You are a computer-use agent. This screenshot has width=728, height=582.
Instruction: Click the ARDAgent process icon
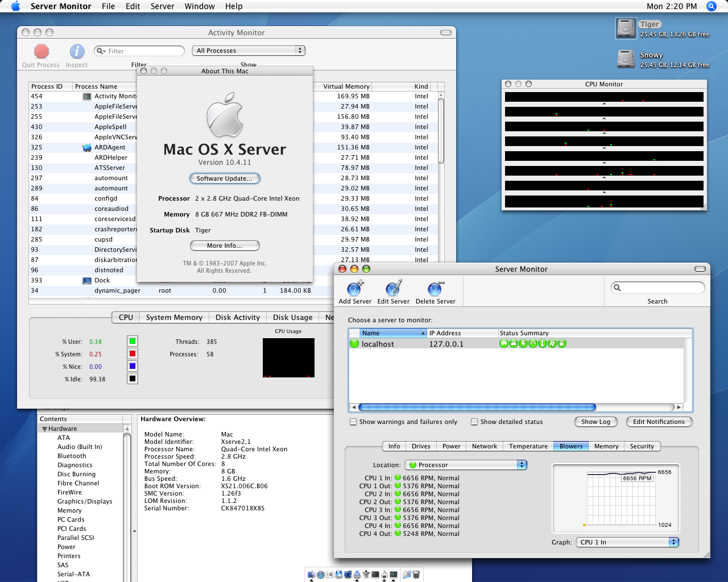87,148
